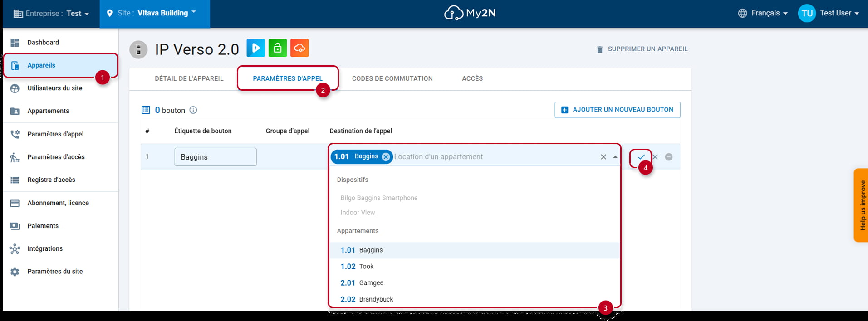Select Paramètres d'appel in the left sidebar
Image resolution: width=868 pixels, height=321 pixels.
pyautogui.click(x=60, y=134)
